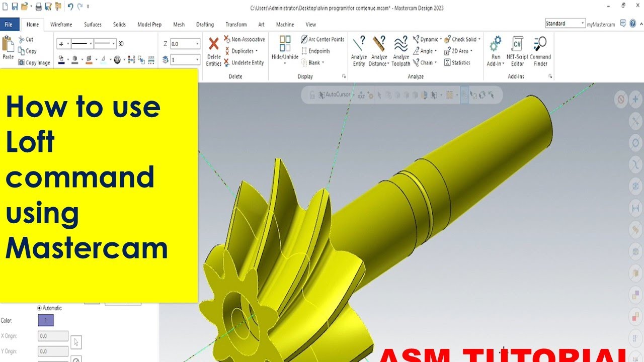The height and width of the screenshot is (362, 644).
Task: Click the myMastercam link
Action: [601, 24]
